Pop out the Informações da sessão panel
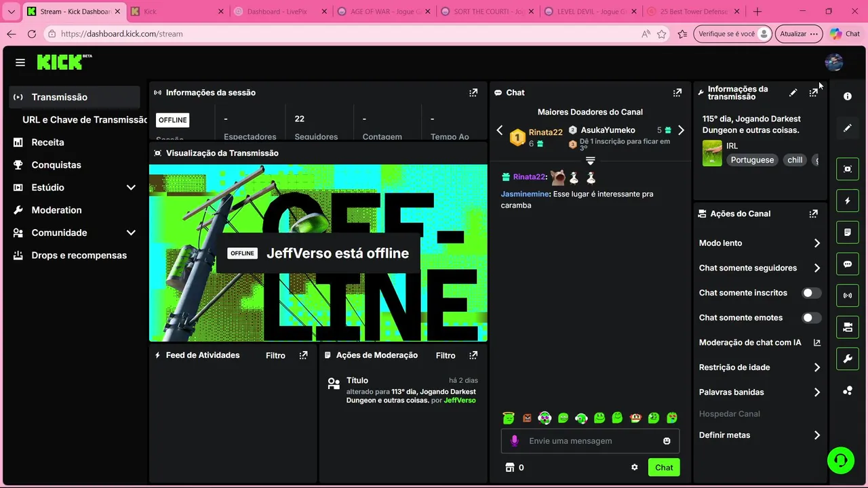 coord(473,93)
